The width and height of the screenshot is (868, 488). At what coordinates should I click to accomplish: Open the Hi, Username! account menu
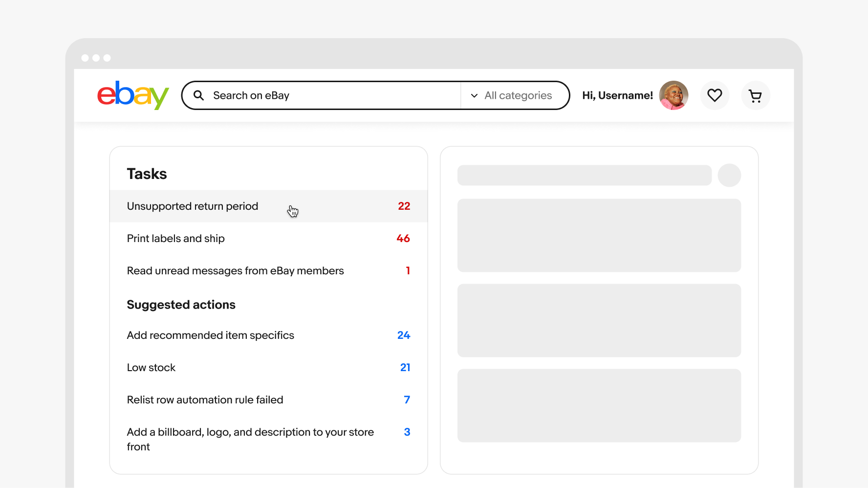point(617,95)
